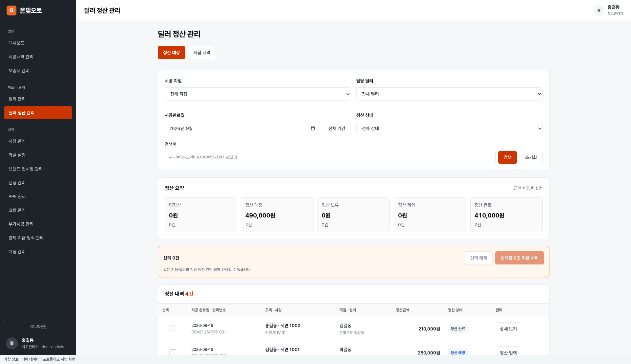The width and height of the screenshot is (631, 364).
Task: Reset filters with the 초기화 button
Action: pos(531,157)
